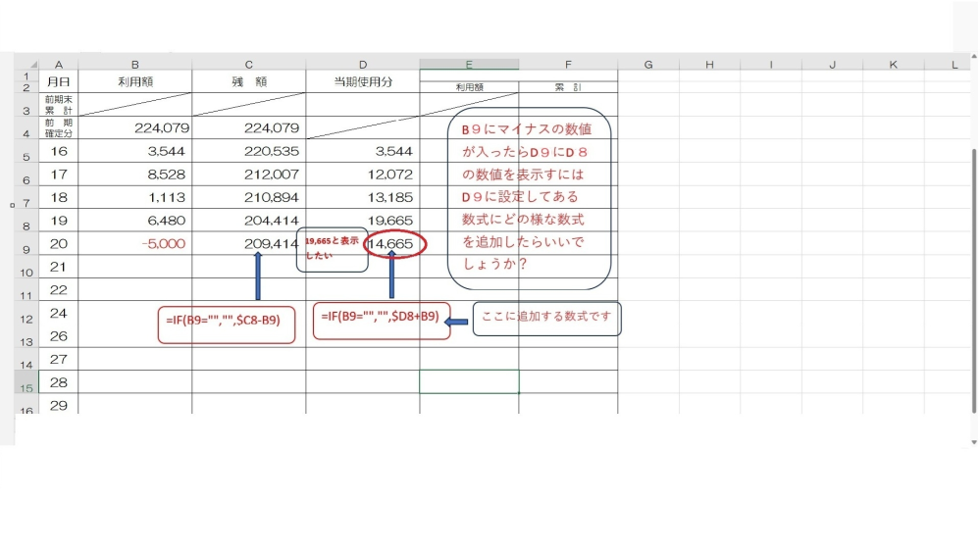Click the blue left-pointing arrow shape

tap(460, 321)
